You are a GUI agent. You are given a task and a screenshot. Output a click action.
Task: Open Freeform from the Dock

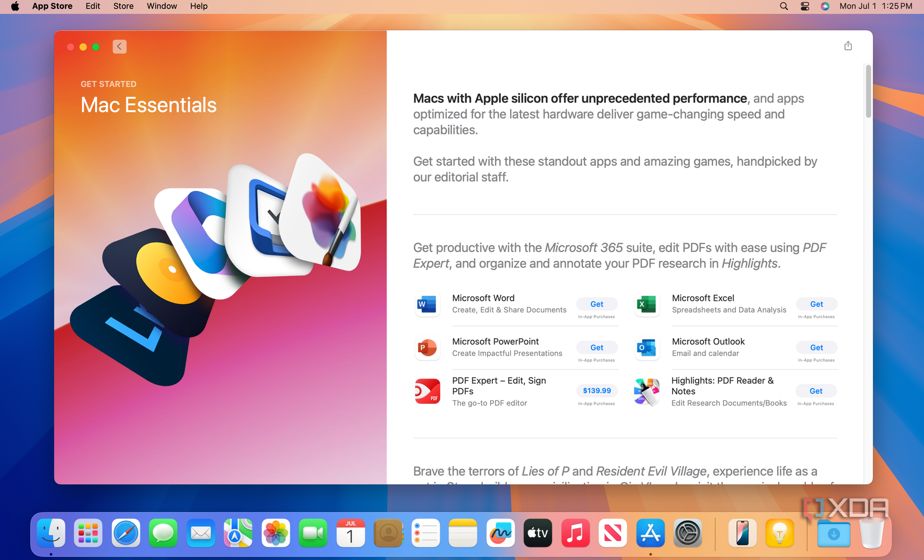point(500,533)
